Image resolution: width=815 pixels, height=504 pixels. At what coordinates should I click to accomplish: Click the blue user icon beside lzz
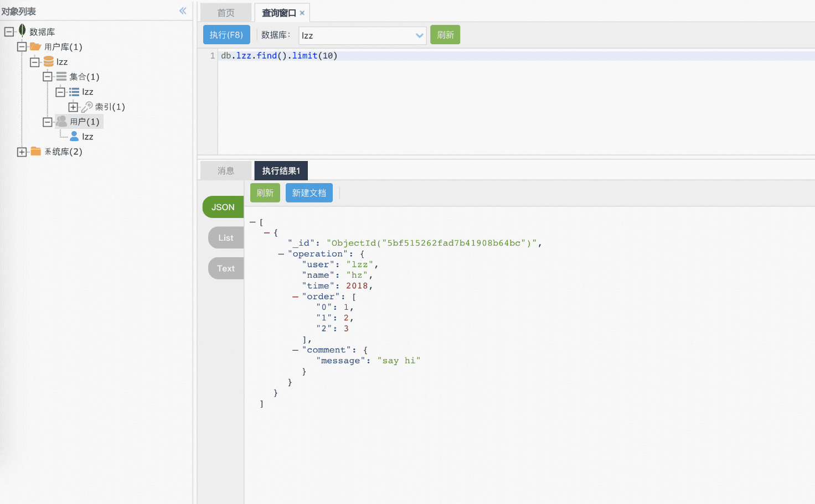coord(74,136)
